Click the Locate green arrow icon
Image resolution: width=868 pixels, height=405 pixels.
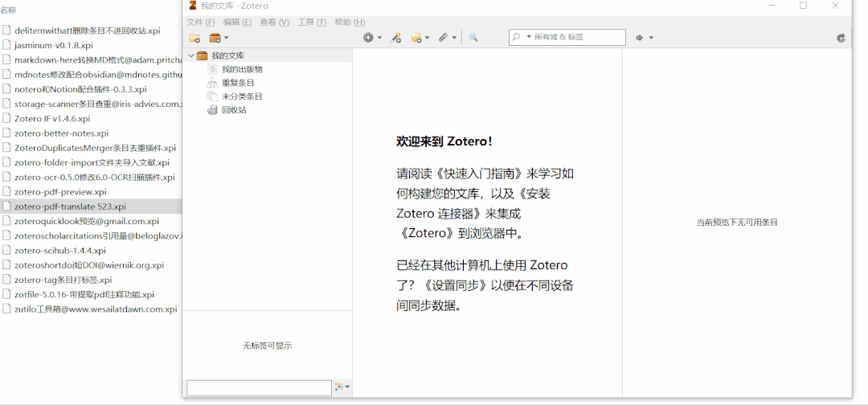pyautogui.click(x=640, y=38)
